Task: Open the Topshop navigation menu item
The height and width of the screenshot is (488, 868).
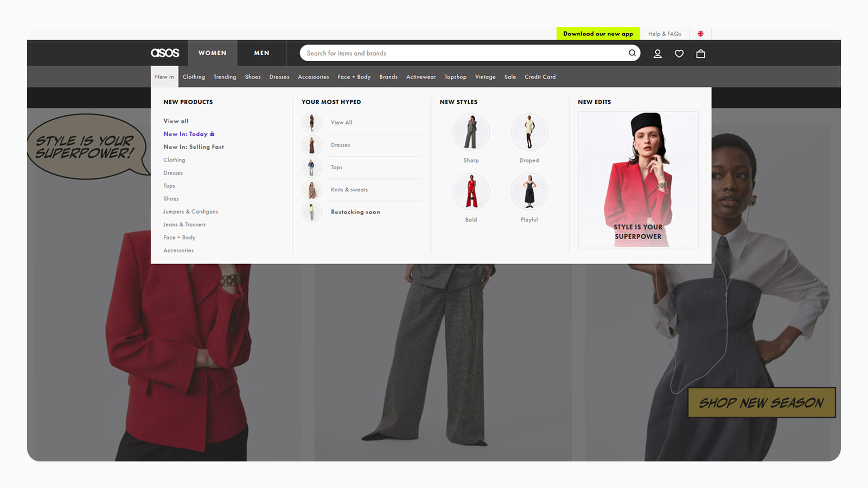Action: (455, 76)
